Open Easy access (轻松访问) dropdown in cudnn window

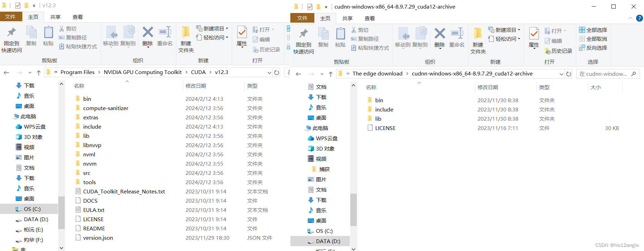pos(504,39)
